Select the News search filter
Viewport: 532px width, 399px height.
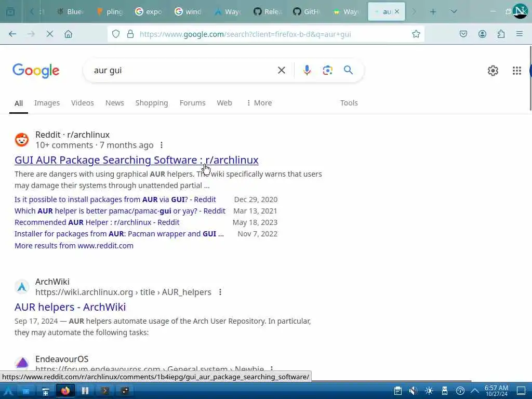(x=115, y=103)
